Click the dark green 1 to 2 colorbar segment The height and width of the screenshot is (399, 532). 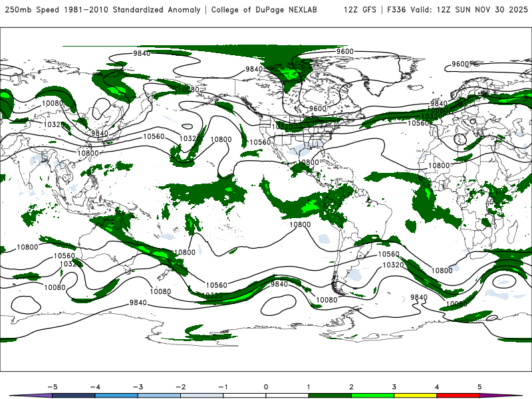[330, 396]
